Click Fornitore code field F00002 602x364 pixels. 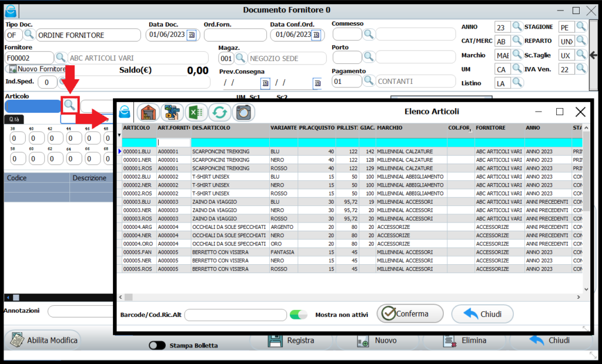[29, 58]
